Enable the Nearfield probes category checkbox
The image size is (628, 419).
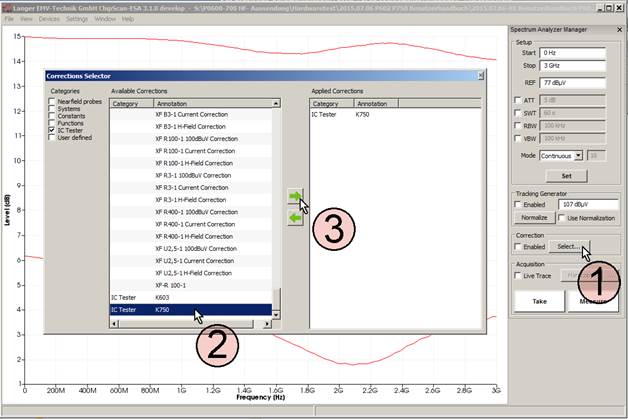[x=54, y=102]
